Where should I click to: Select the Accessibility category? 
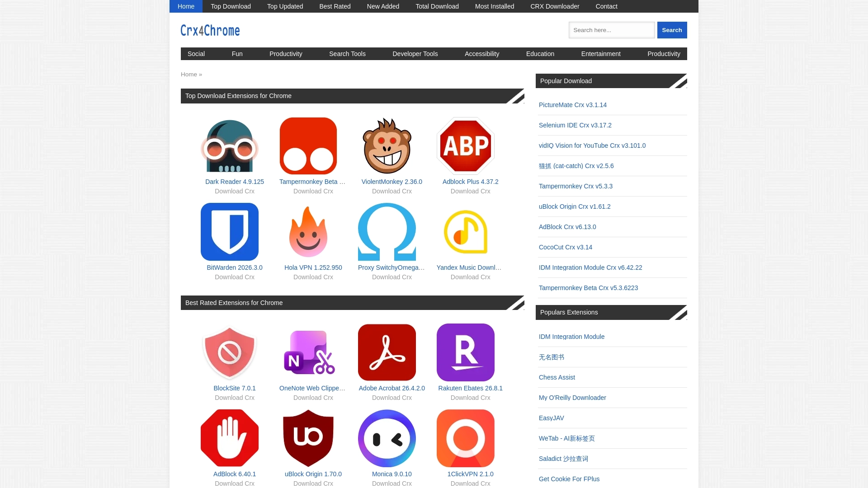click(x=482, y=54)
